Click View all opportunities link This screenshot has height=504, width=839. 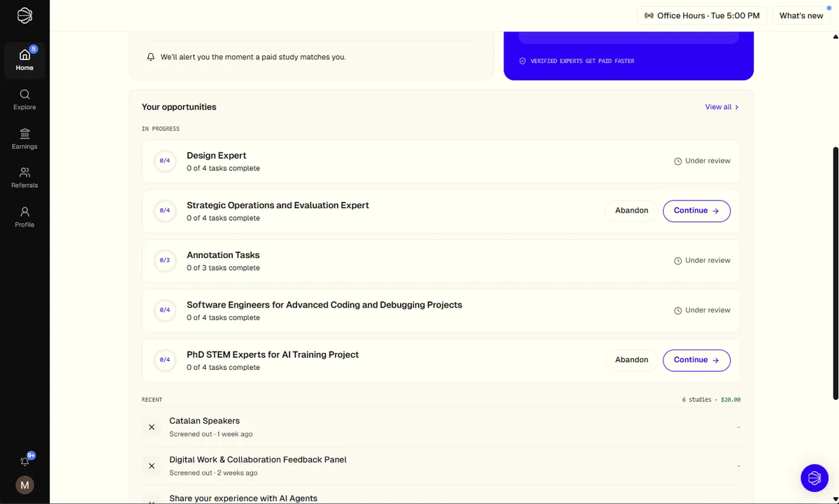click(x=722, y=107)
